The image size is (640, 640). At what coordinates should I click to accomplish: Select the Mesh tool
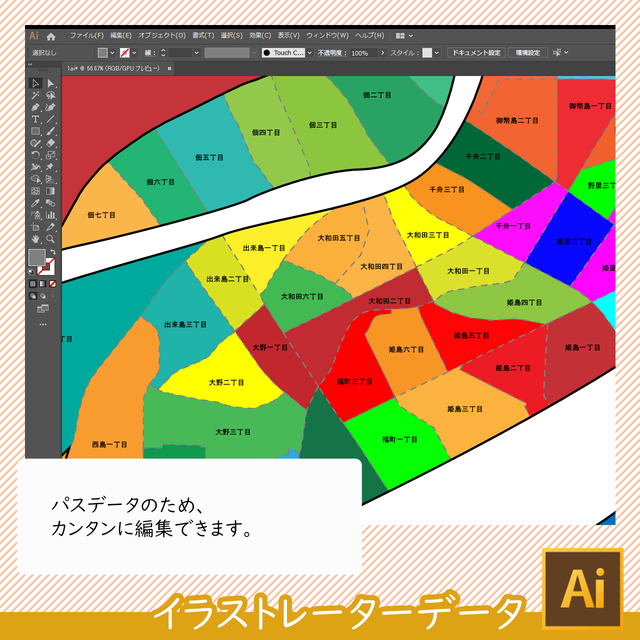[36, 191]
